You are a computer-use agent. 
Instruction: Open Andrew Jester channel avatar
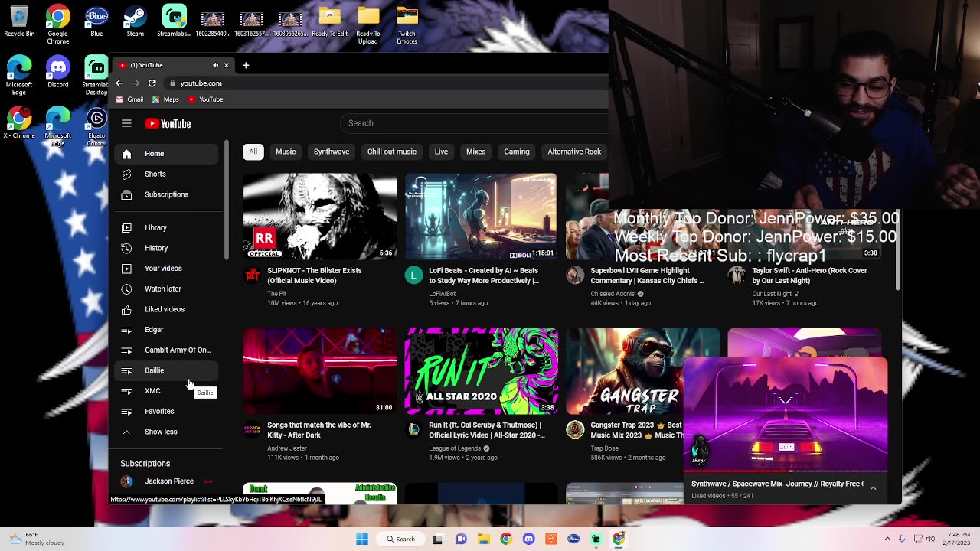pyautogui.click(x=252, y=430)
